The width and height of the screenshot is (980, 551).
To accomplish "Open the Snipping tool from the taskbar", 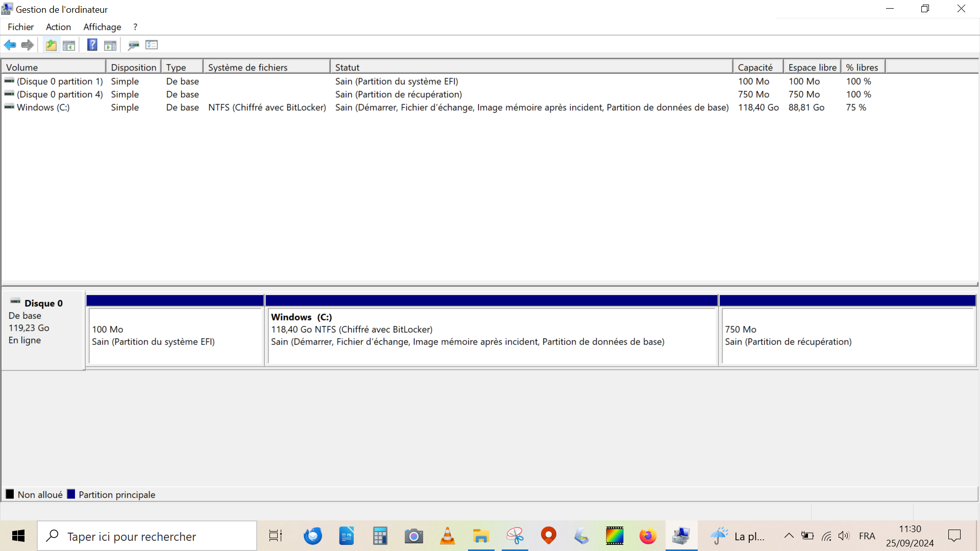I will point(514,536).
